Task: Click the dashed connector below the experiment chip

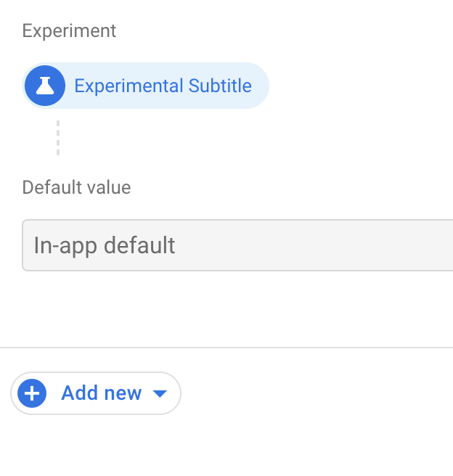Action: click(58, 138)
